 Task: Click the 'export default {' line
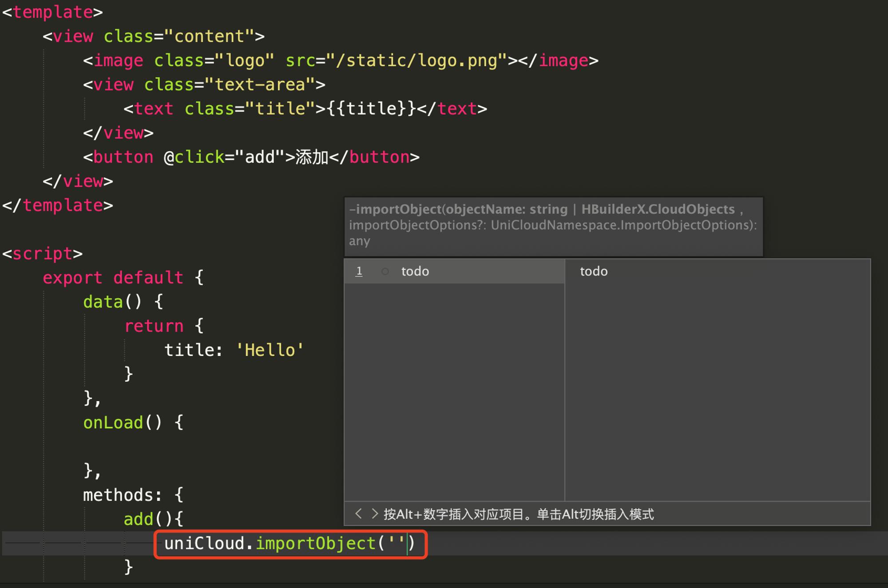[123, 278]
